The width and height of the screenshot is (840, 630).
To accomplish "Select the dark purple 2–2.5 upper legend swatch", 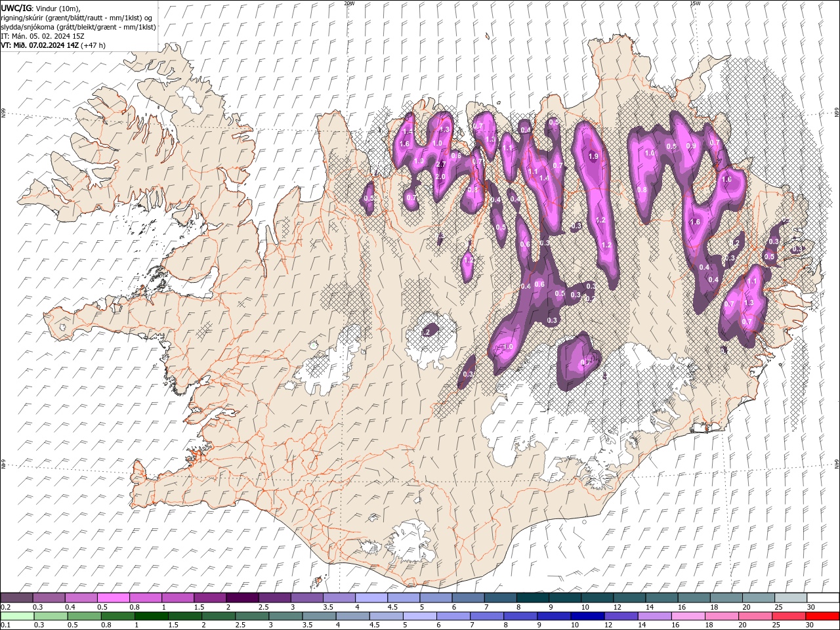I will click(242, 598).
